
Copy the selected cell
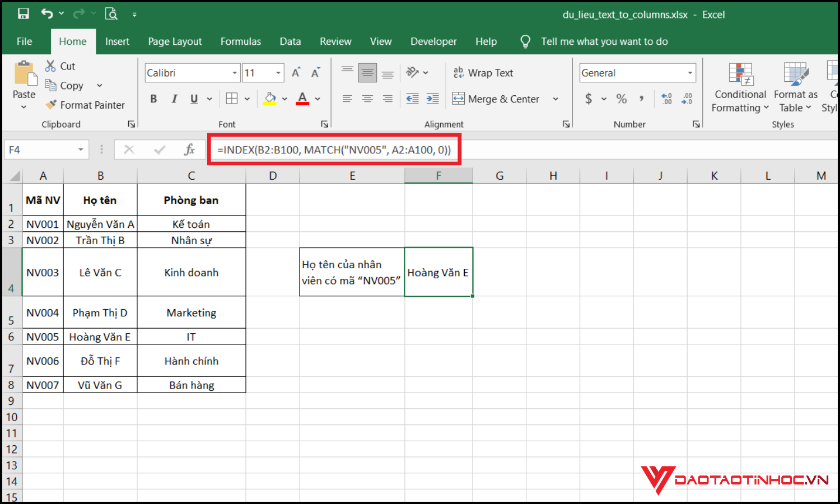(64, 86)
